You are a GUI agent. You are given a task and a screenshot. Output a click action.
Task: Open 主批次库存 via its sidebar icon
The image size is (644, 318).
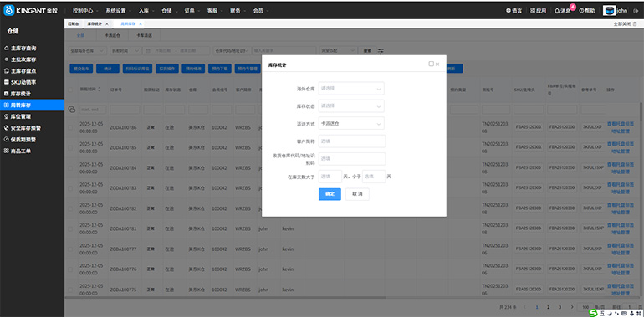[6, 59]
